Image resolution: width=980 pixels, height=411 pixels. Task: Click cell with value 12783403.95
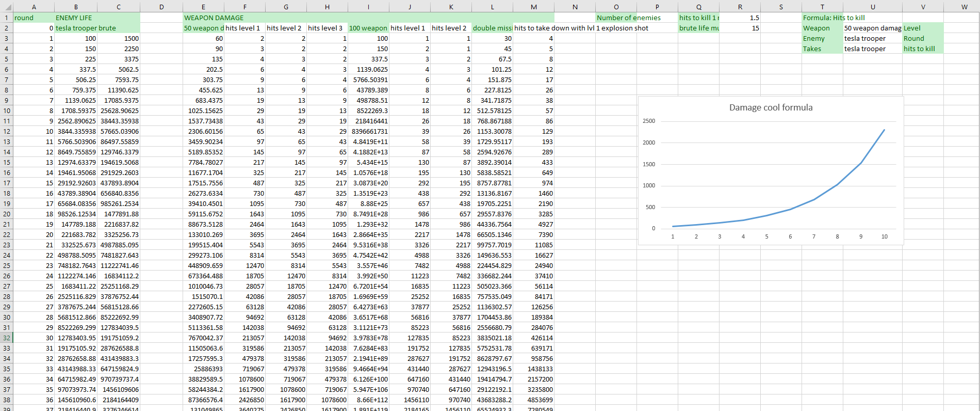(76, 338)
